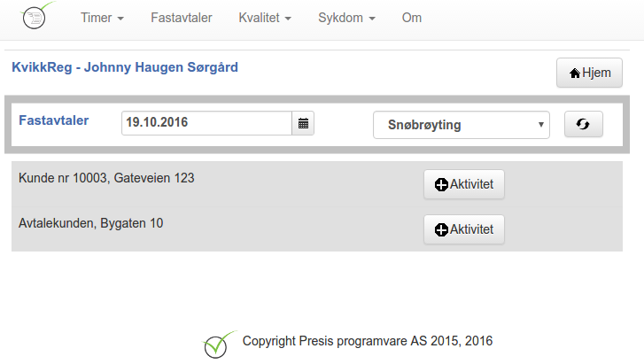The image size is (644, 364).
Task: Go to Fastavtaler in the navbar
Action: click(x=181, y=18)
